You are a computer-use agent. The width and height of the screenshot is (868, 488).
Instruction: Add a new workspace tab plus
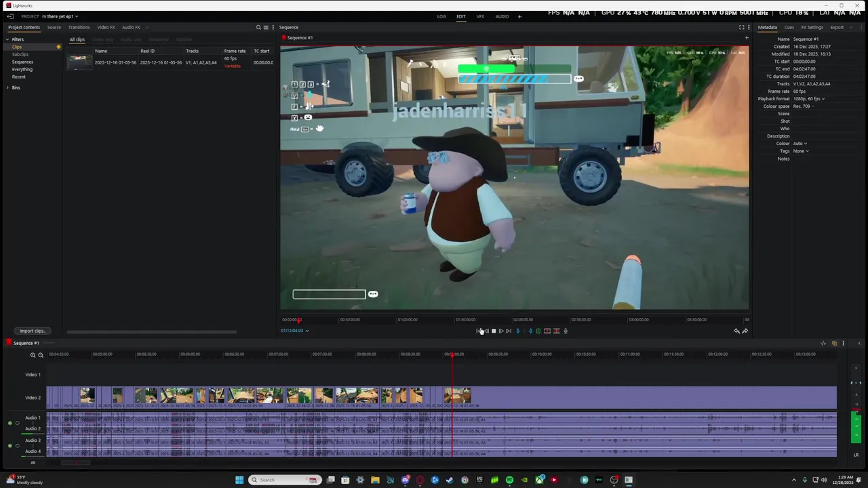(519, 16)
